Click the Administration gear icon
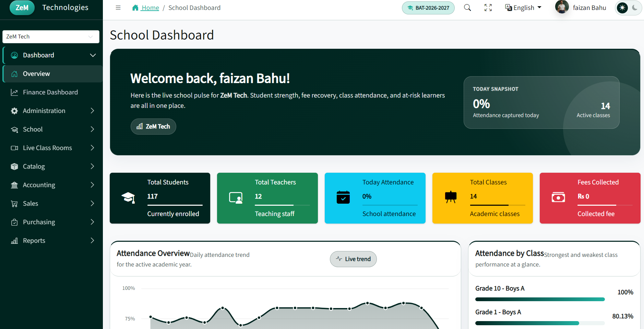The image size is (644, 329). coord(14,111)
